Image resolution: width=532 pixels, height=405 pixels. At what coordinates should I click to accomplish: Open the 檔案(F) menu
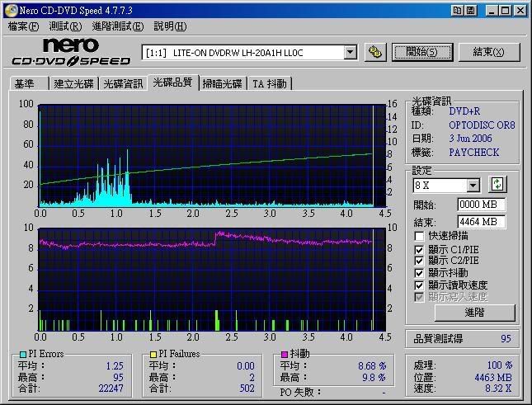point(23,26)
